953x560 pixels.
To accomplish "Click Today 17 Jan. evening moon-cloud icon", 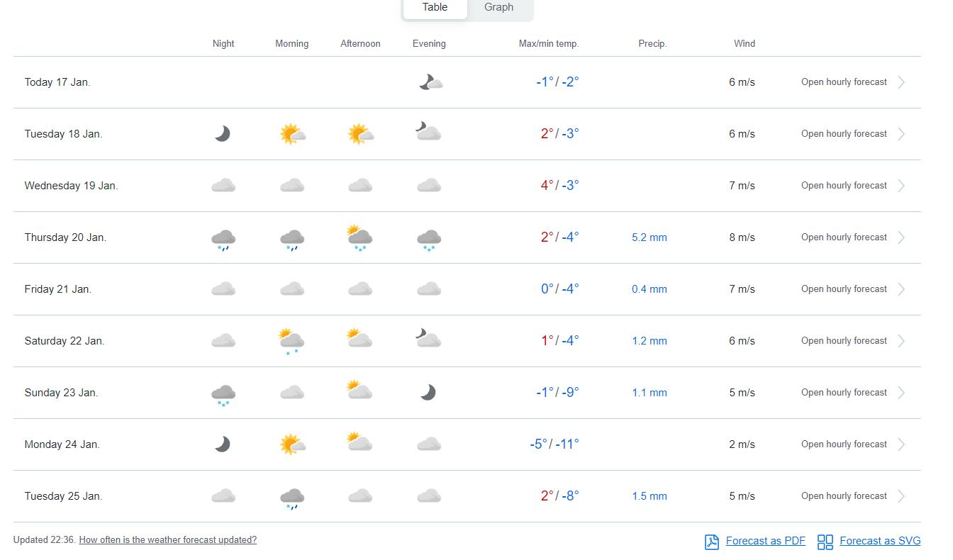I will click(430, 82).
